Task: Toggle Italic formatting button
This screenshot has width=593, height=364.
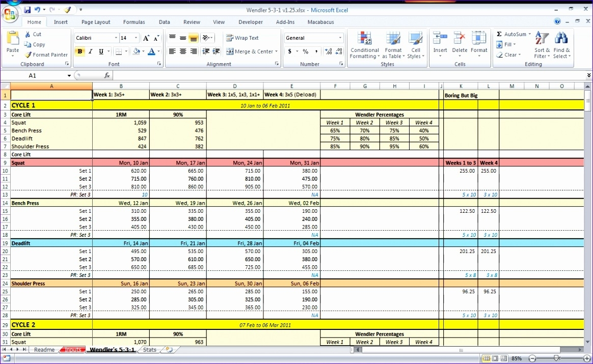Action: (x=91, y=51)
